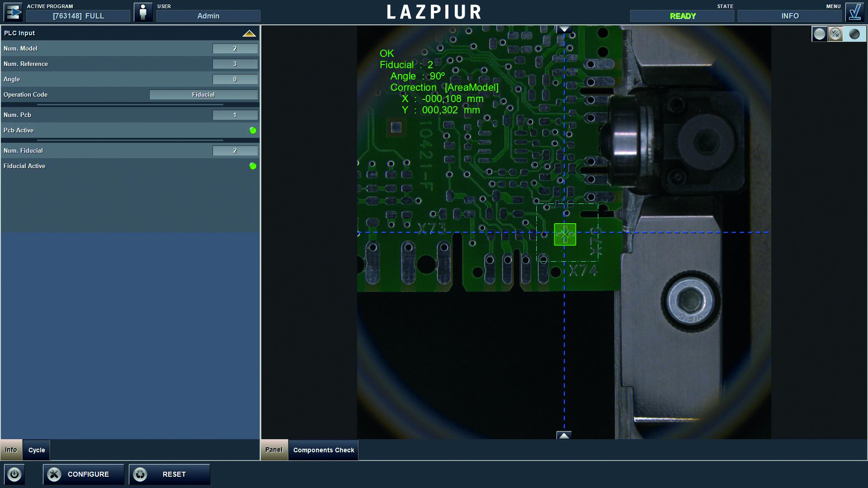Click the up arrow below camera view

pyautogui.click(x=564, y=435)
